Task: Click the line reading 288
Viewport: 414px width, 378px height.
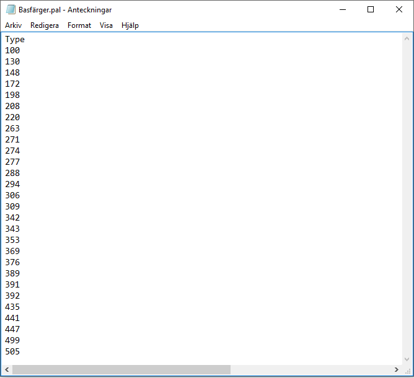Action: click(12, 173)
